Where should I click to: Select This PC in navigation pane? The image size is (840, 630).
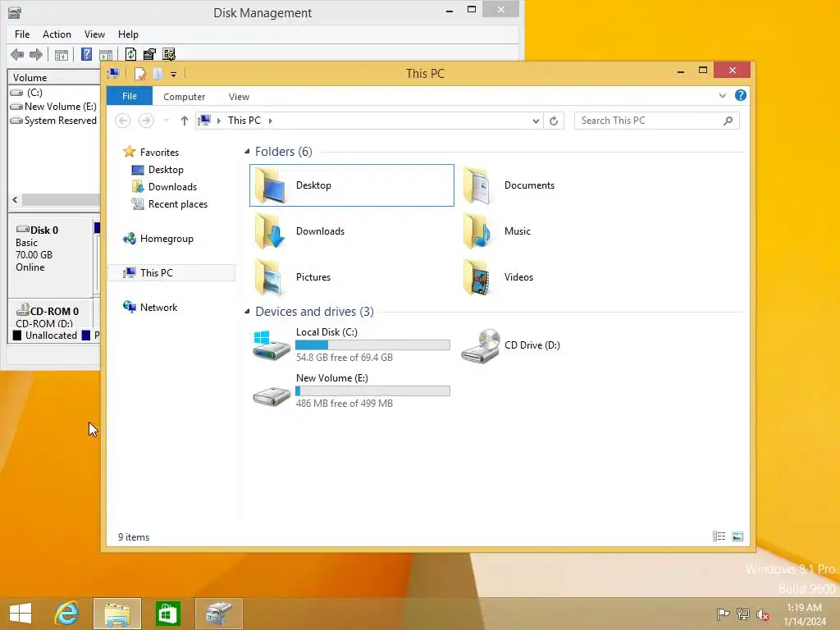(171, 272)
